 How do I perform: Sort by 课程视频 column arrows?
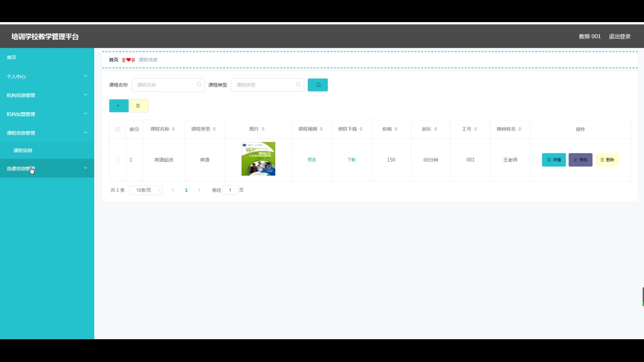pyautogui.click(x=321, y=129)
